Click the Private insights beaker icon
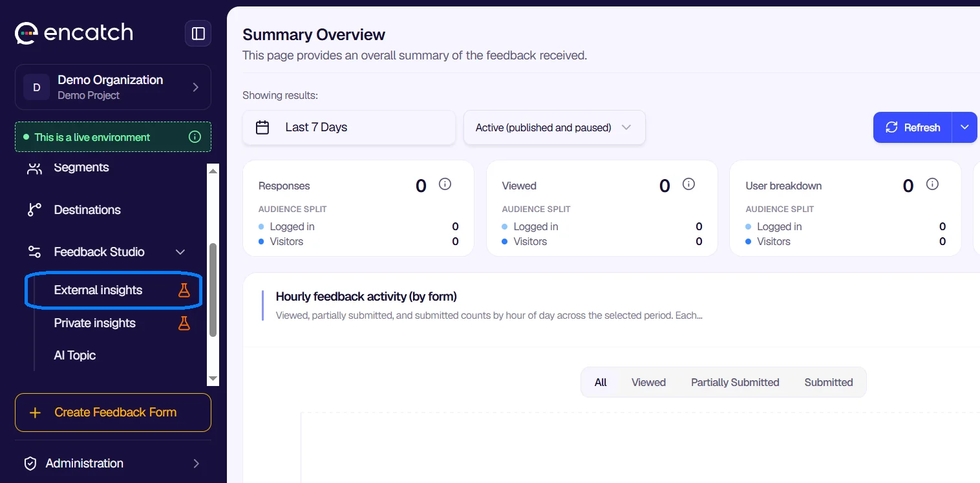Viewport: 980px width, 483px height. tap(184, 323)
